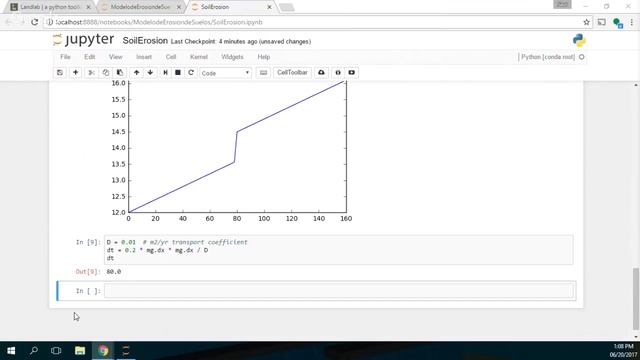Open the Kernel menu
This screenshot has width=640, height=360.
[x=199, y=57]
